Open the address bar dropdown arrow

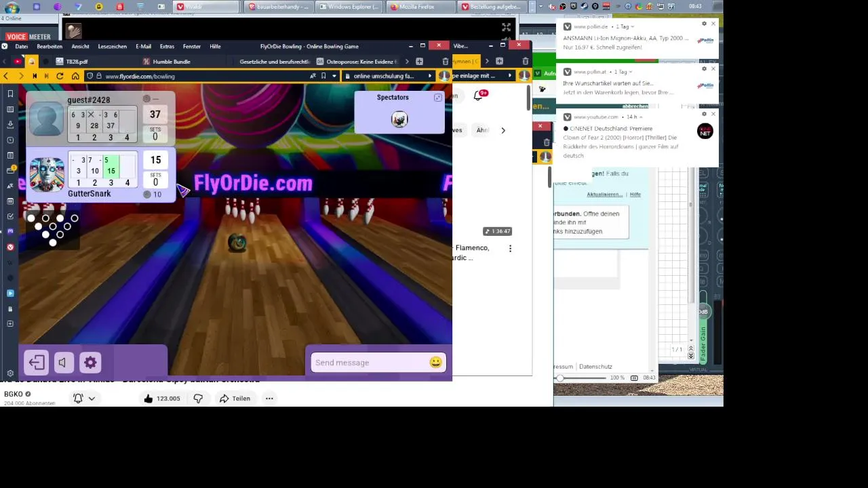click(x=334, y=76)
